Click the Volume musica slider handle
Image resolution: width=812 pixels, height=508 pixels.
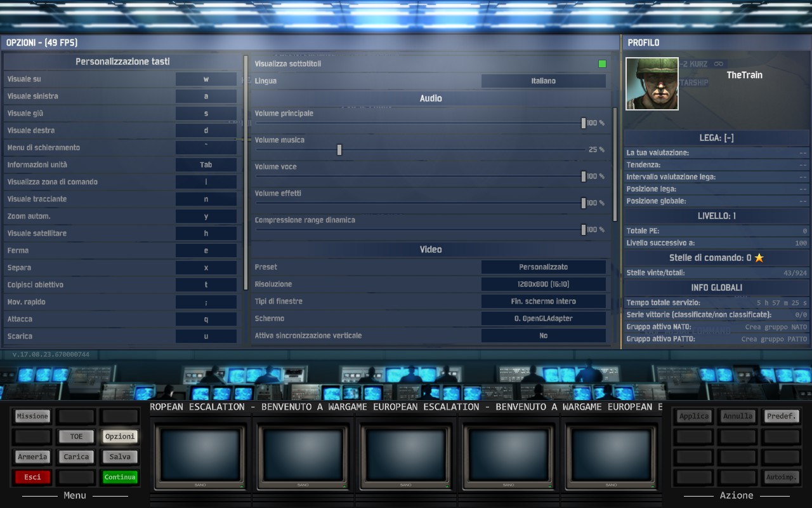coord(339,150)
